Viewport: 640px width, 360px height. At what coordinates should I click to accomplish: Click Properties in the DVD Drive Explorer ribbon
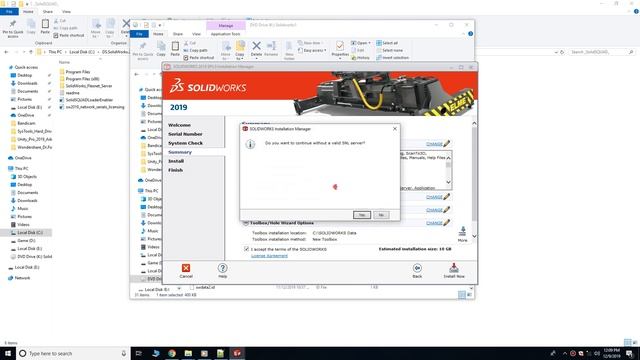click(x=340, y=49)
